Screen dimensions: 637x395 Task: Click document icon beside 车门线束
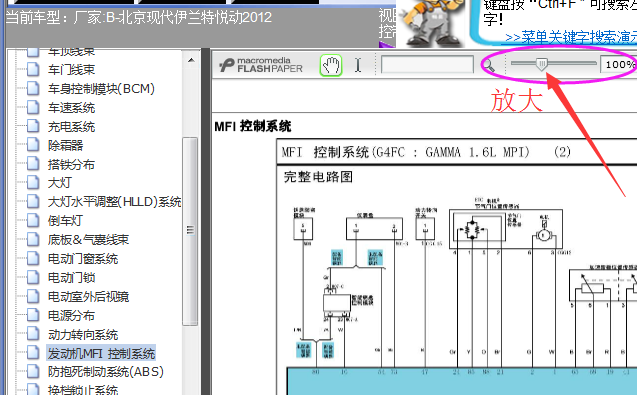[x=33, y=69]
